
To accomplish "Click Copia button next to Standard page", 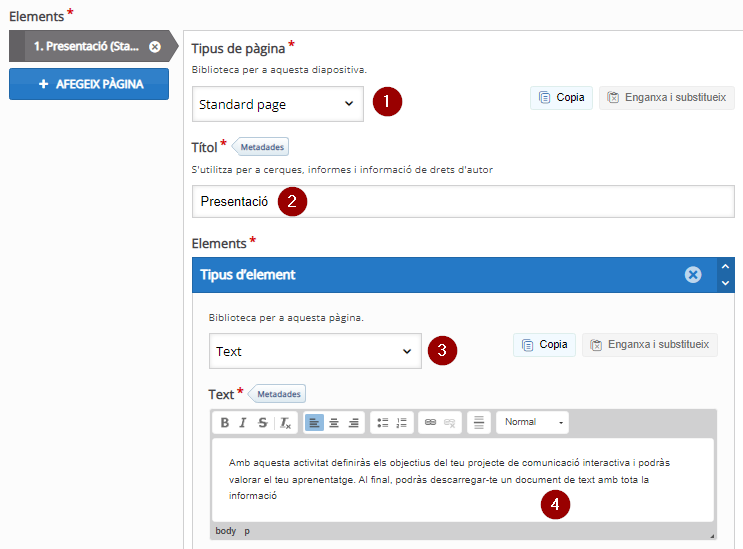I will tap(561, 98).
